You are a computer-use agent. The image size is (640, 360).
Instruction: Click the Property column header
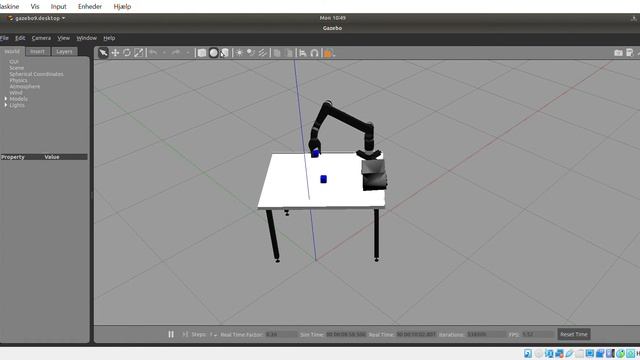[13, 157]
